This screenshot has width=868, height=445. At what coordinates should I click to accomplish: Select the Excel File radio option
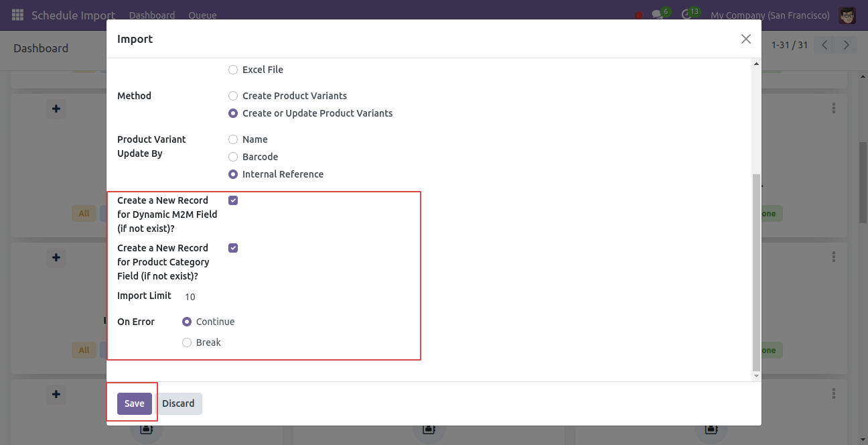click(233, 70)
